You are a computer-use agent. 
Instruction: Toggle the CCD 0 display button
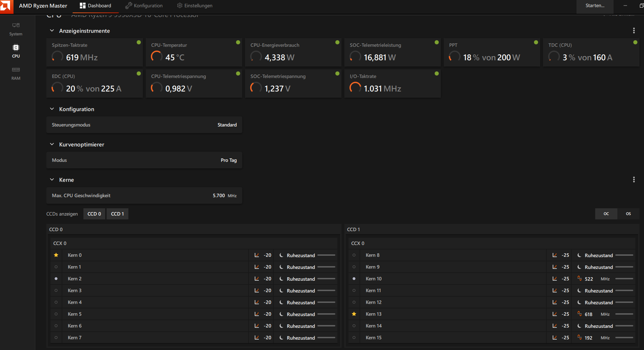point(94,214)
